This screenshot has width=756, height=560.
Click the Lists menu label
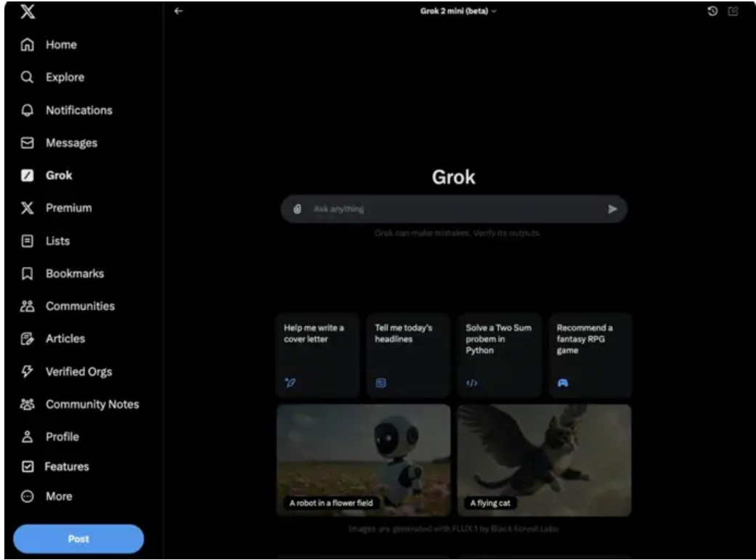[58, 240]
